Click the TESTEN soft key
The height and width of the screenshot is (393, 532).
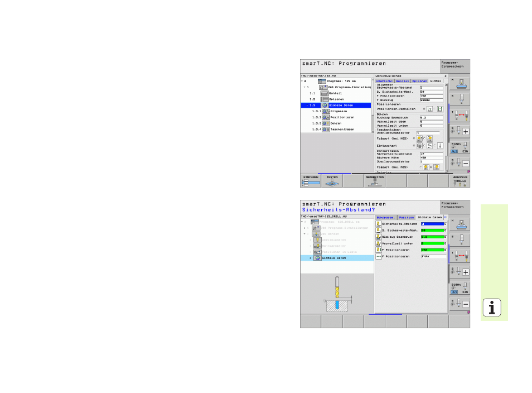tap(332, 181)
